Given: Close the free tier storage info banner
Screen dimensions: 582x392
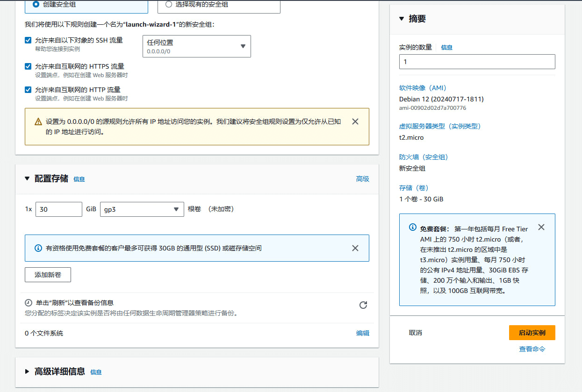Looking at the screenshot, I should 355,248.
